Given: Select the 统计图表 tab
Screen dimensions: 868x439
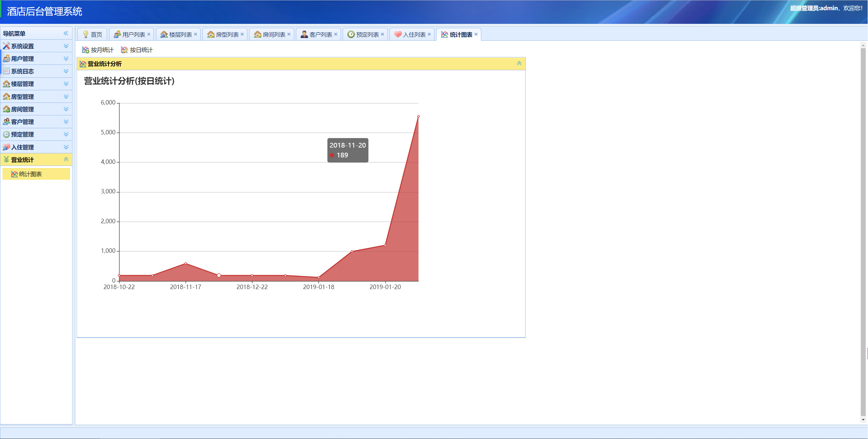Looking at the screenshot, I should (458, 34).
